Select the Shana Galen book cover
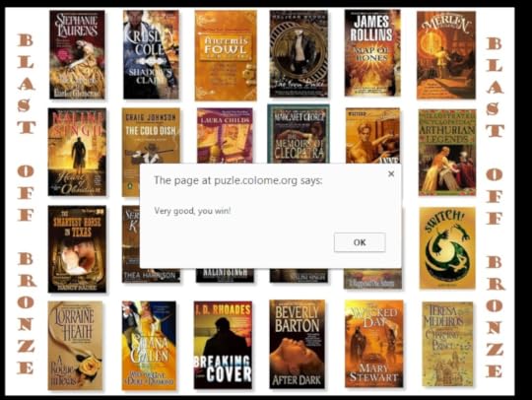 pyautogui.click(x=149, y=346)
